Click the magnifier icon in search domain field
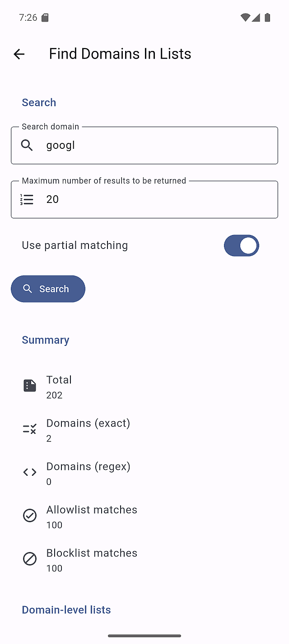289x644 pixels. point(27,145)
